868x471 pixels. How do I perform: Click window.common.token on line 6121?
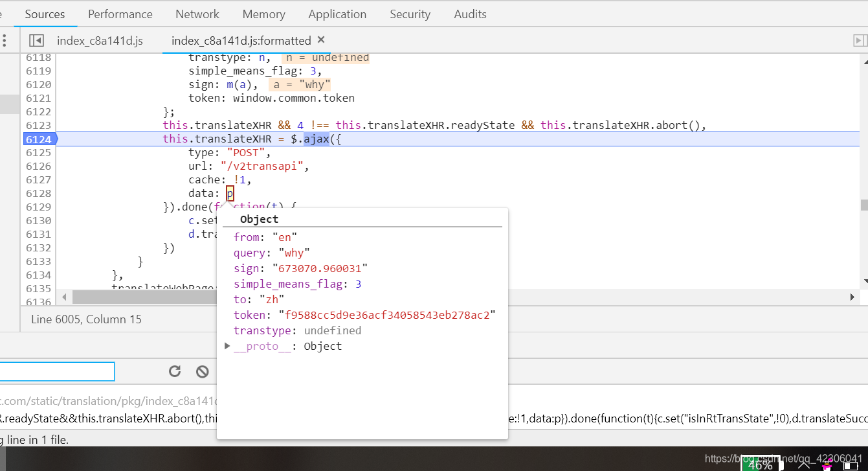pyautogui.click(x=293, y=98)
